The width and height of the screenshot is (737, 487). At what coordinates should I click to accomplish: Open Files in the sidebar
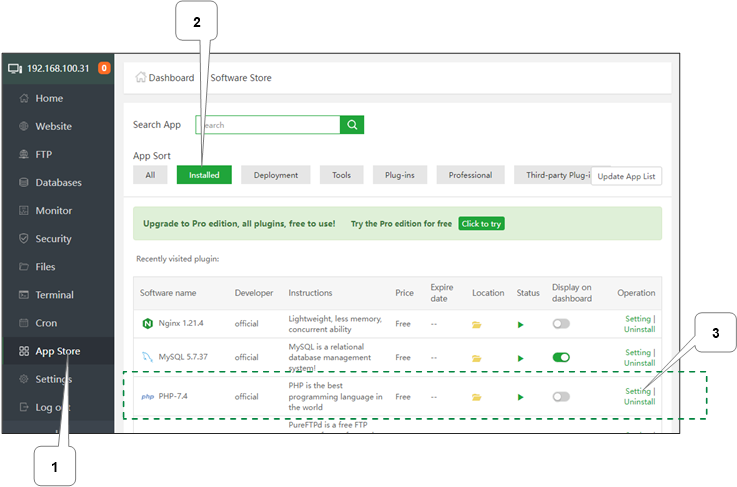click(x=45, y=267)
